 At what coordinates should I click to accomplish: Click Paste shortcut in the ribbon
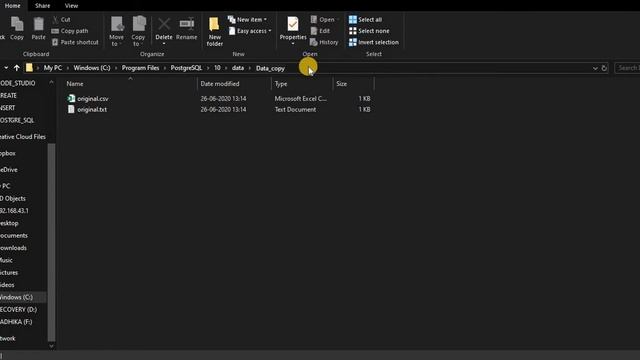(75, 42)
